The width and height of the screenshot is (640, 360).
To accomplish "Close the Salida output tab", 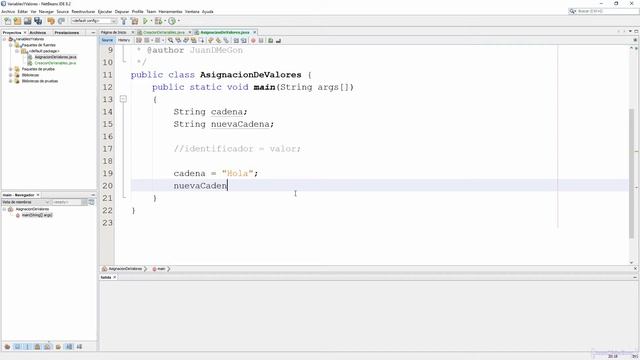I will coord(115,277).
